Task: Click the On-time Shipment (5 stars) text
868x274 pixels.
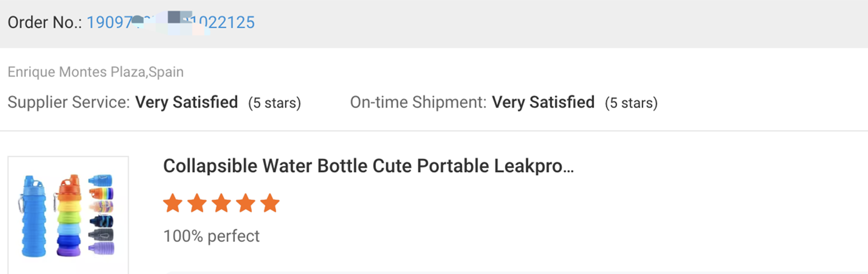Action: coord(631,103)
